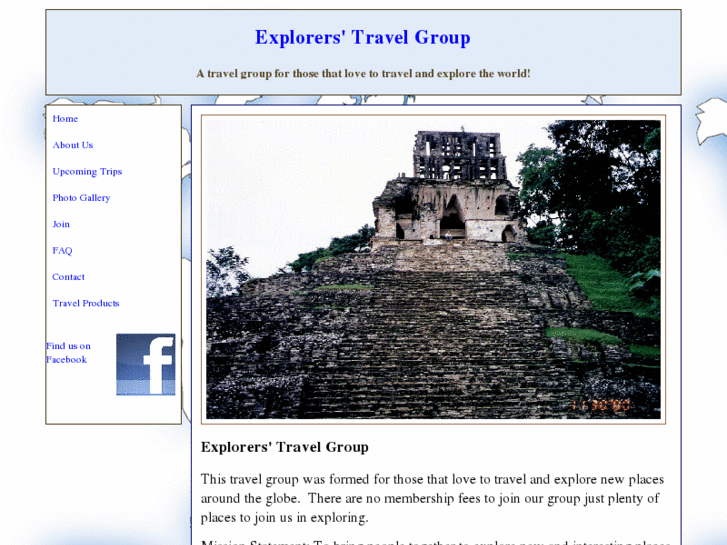Click the bold 'Explorers' Travel Group' heading below photo
This screenshot has width=727, height=545.
pos(285,447)
